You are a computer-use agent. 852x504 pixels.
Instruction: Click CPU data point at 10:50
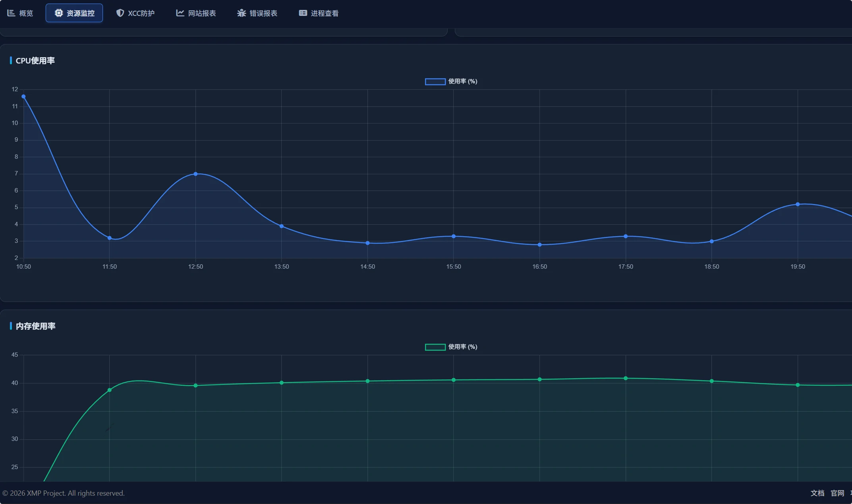(23, 96)
